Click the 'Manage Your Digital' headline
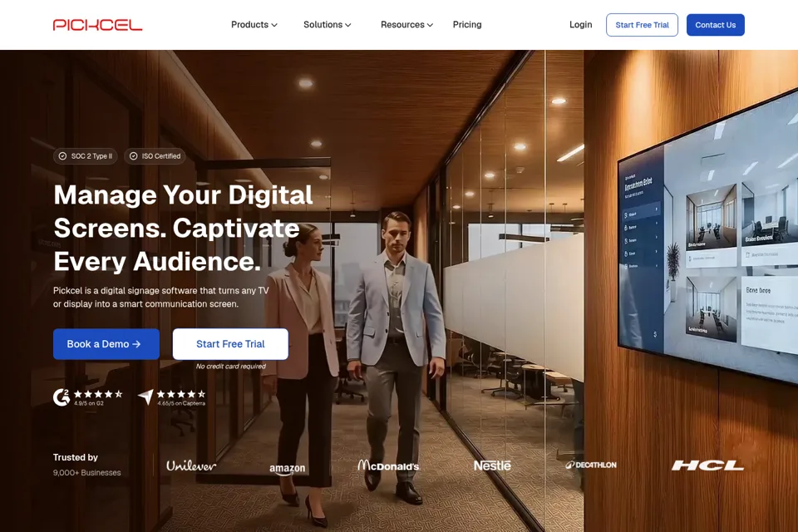The image size is (798, 532). point(183,195)
